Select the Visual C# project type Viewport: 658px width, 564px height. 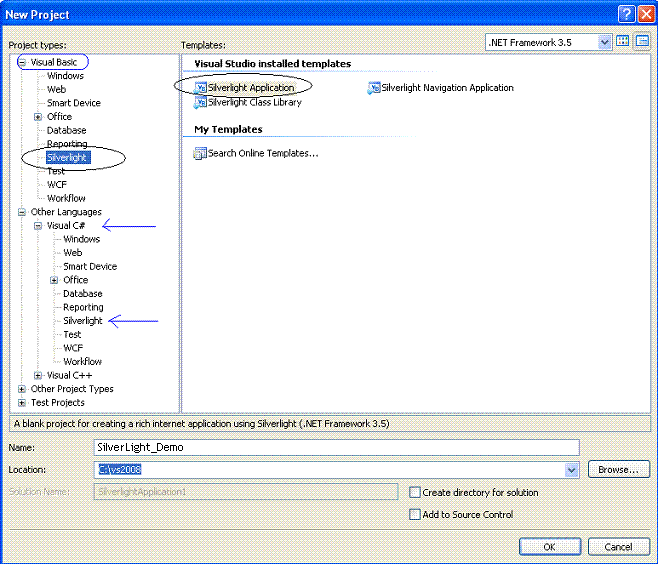(66, 226)
